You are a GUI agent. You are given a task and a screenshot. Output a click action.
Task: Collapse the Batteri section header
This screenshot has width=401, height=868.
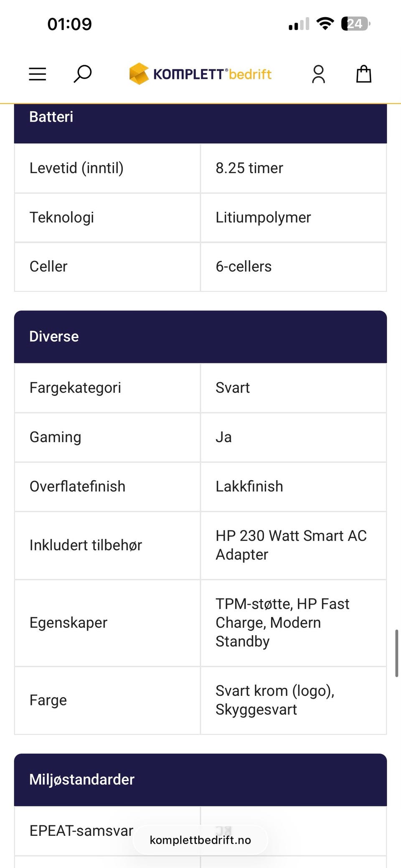[x=200, y=123]
